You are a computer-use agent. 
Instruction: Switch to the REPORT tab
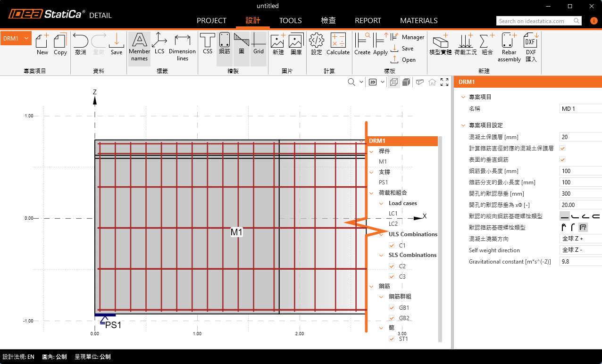[x=368, y=21]
